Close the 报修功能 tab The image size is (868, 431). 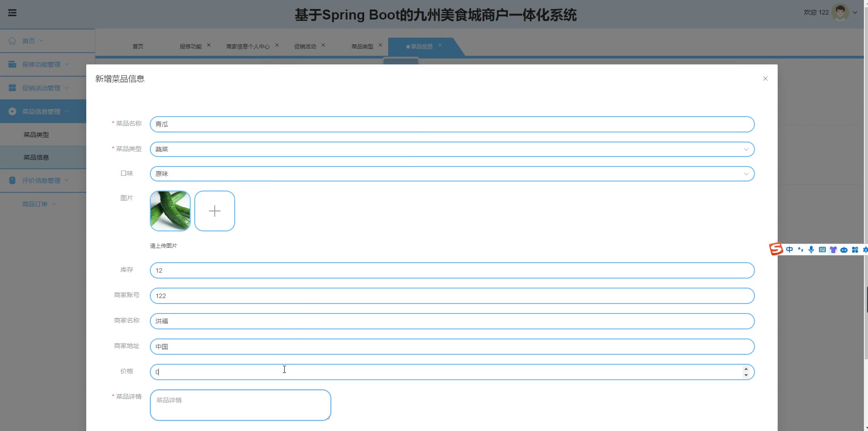pos(209,45)
